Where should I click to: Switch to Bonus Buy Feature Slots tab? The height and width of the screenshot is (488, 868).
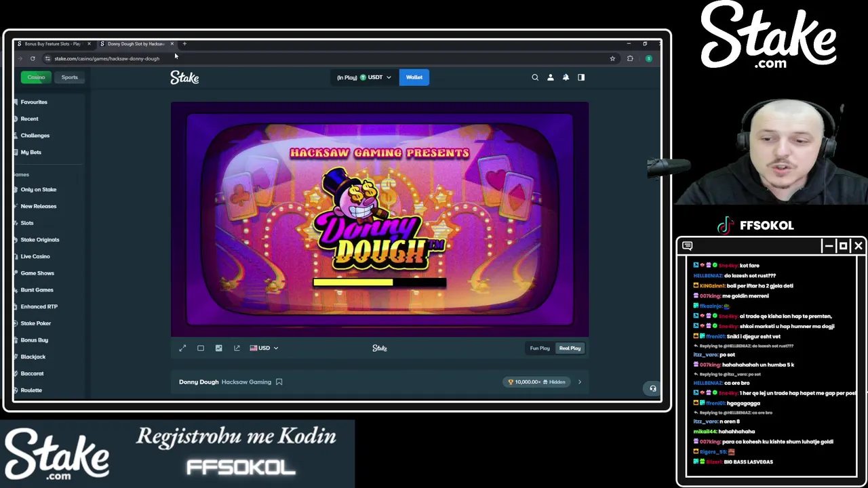[x=52, y=43]
